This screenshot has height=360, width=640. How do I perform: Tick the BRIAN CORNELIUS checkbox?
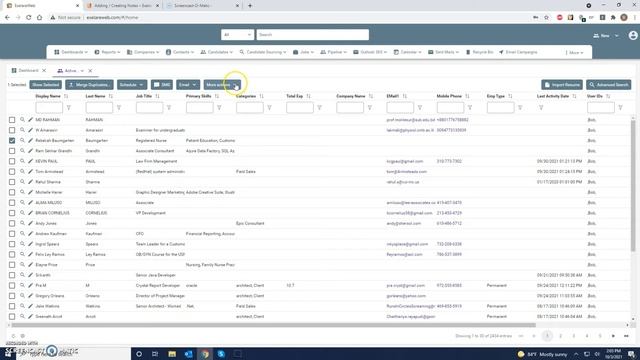12,213
